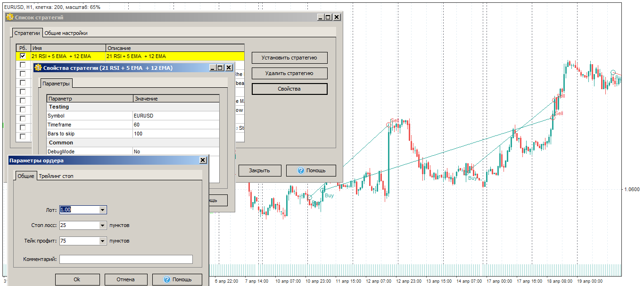This screenshot has width=644, height=286.
Task: Select the upper Sell marker on the chart
Action: point(561,96)
